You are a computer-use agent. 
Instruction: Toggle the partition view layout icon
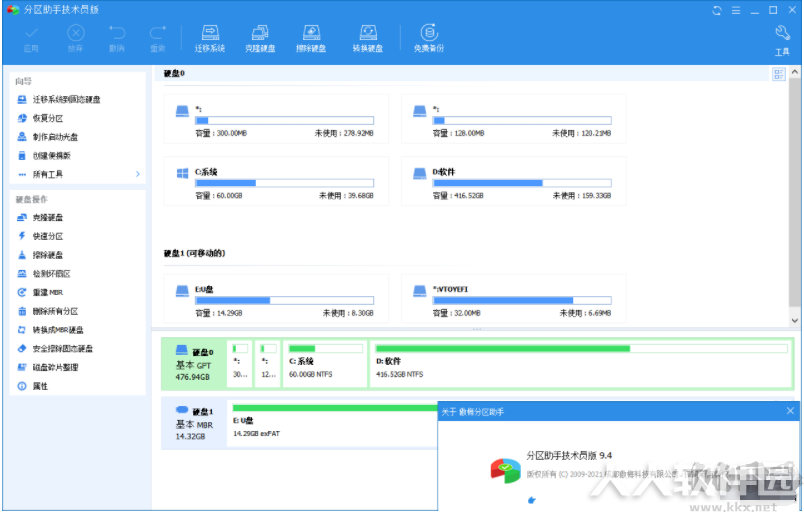(x=779, y=74)
